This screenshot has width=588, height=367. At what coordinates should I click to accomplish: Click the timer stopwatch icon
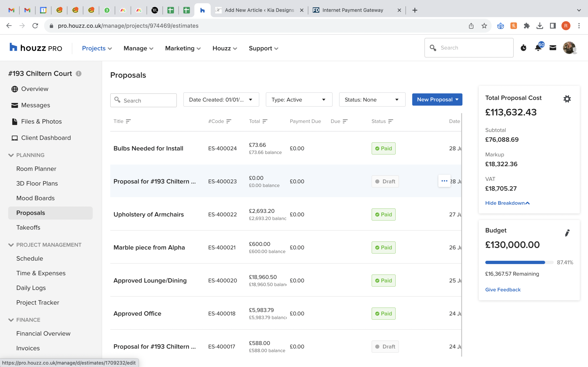click(523, 48)
